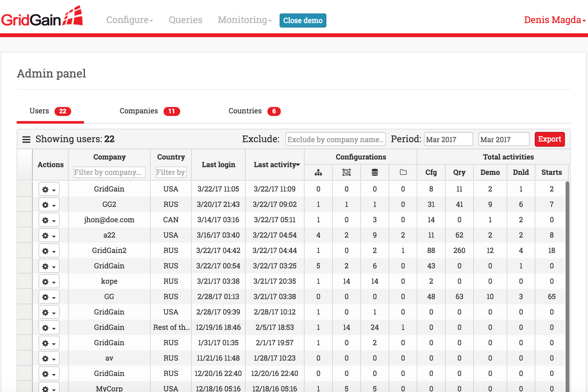588x392 pixels.
Task: Click the Cfg column header
Action: point(431,172)
